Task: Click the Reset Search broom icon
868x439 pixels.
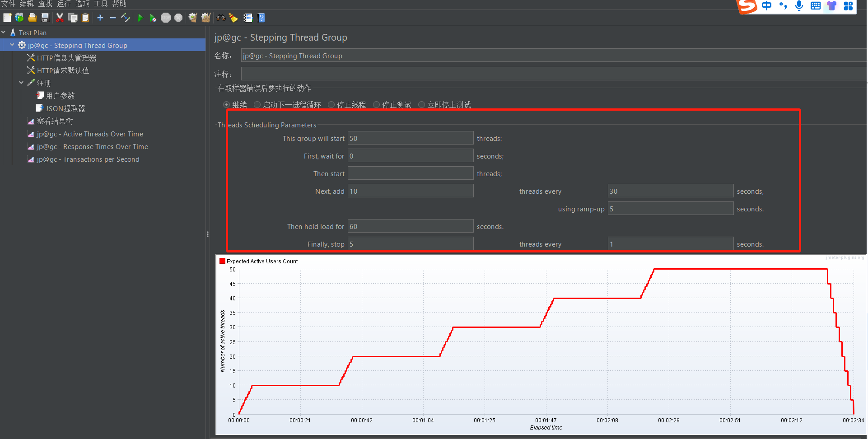Action: pyautogui.click(x=233, y=18)
